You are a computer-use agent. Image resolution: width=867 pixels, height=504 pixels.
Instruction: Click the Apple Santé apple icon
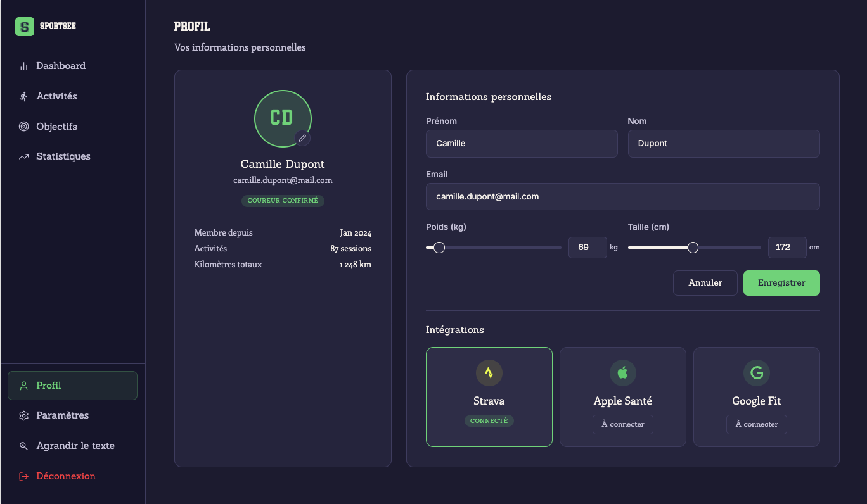[622, 373]
